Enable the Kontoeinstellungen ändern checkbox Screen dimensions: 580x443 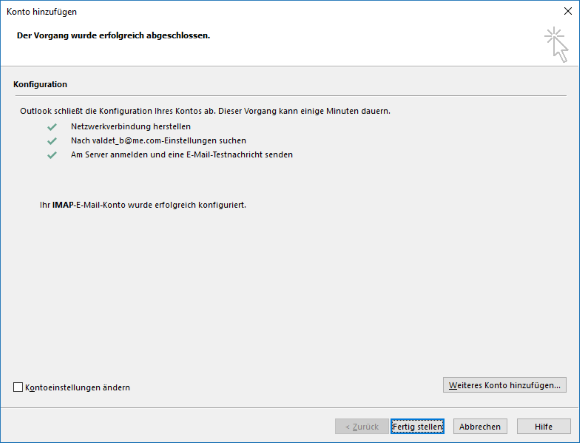tap(18, 387)
